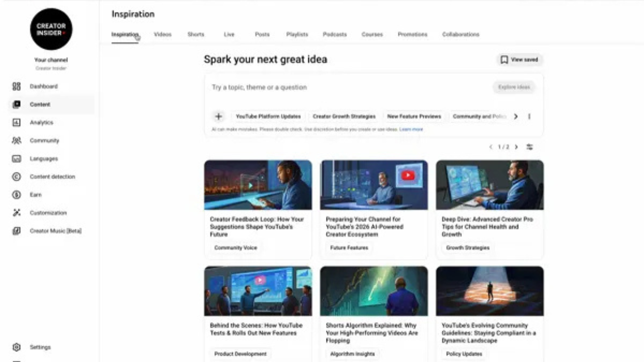This screenshot has width=644, height=362.
Task: Open Behind the Scenes idea thumbnail
Action: 258,291
